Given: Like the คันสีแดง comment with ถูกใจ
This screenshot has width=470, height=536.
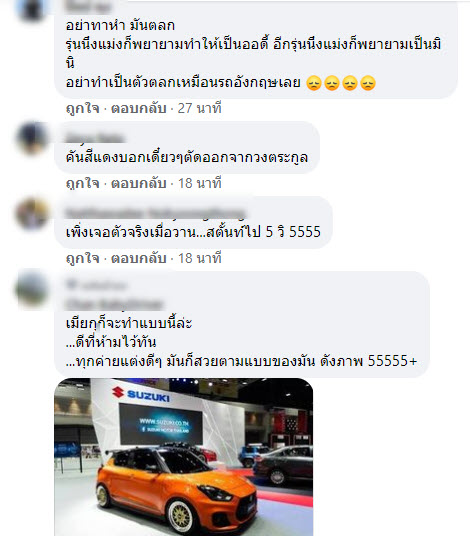Looking at the screenshot, I should tap(82, 184).
